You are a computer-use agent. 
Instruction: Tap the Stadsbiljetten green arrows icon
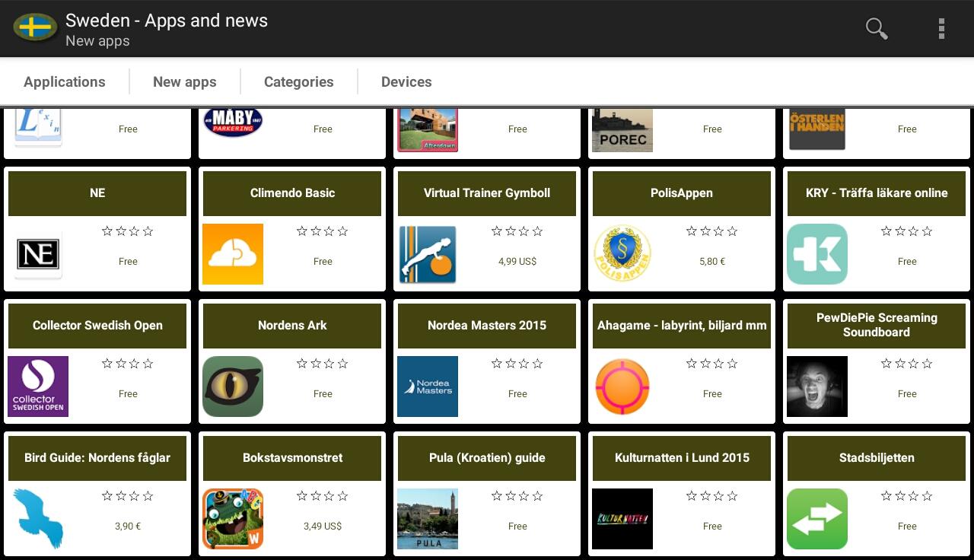click(x=817, y=519)
